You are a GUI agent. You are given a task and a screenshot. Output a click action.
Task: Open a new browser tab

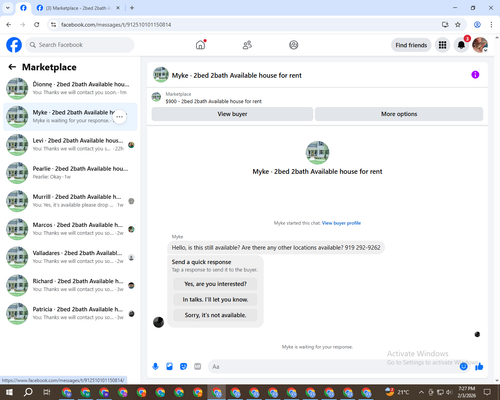pyautogui.click(x=132, y=8)
